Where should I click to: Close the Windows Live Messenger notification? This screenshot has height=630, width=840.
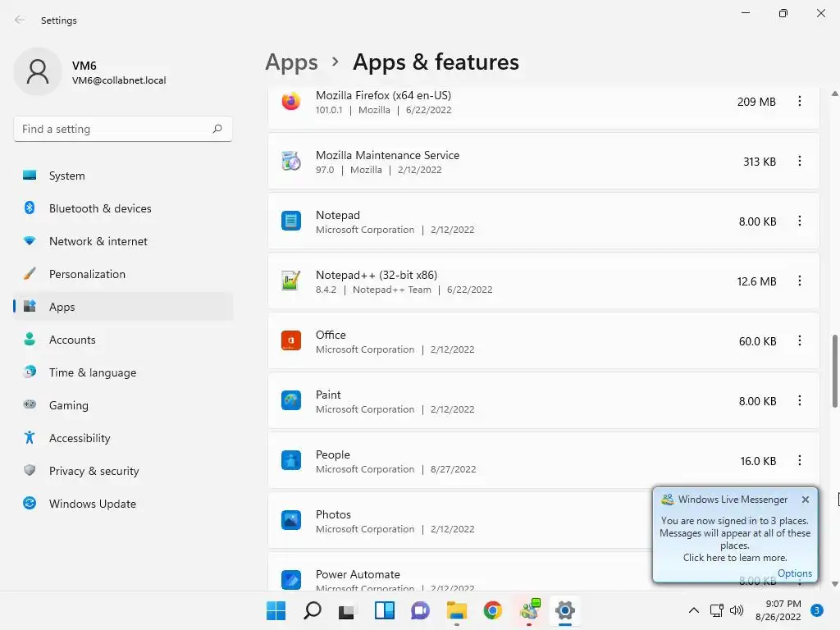coord(806,500)
